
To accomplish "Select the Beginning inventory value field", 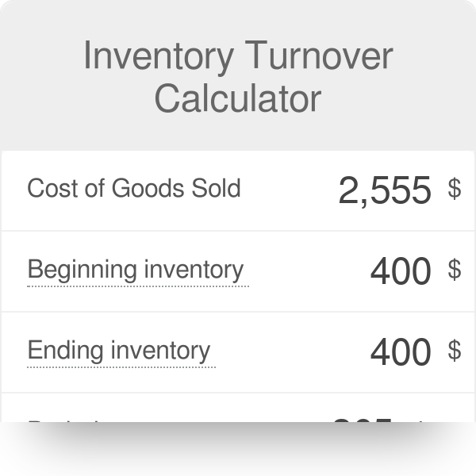I will 401,271.
